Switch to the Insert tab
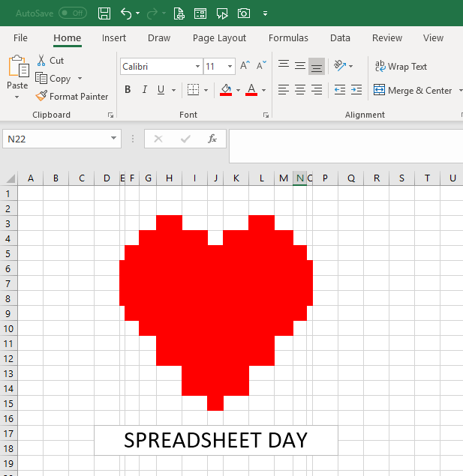Image resolution: width=463 pixels, height=476 pixels. 113,38
